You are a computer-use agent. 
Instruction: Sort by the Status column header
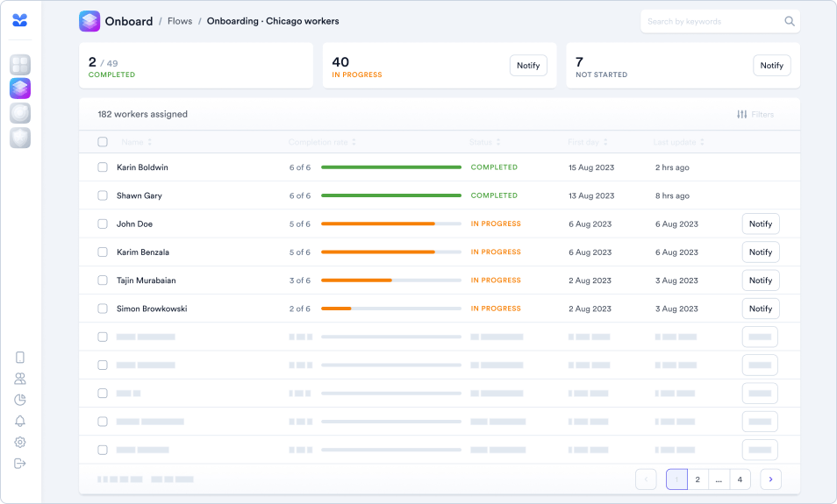click(483, 142)
